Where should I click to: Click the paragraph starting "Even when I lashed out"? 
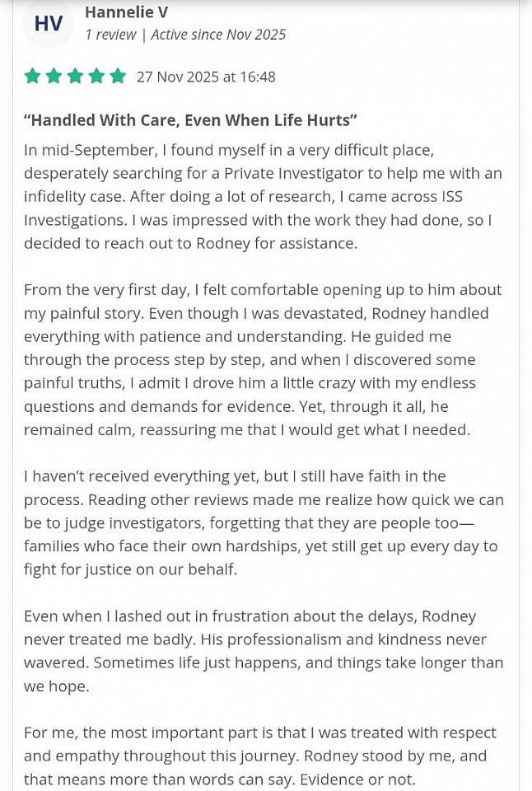point(262,651)
